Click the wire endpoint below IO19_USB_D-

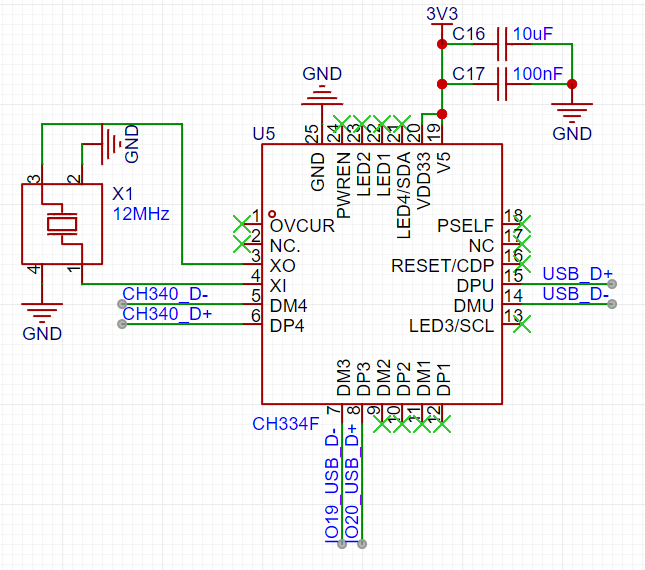coord(342,544)
